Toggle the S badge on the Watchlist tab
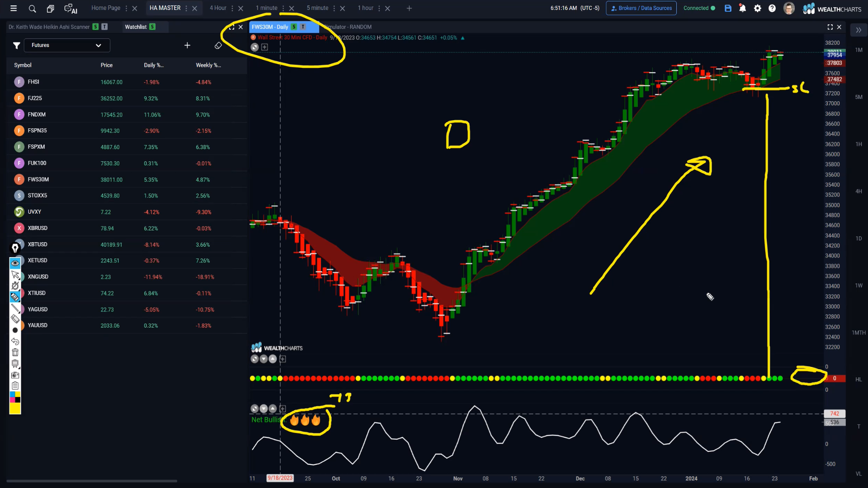The height and width of the screenshot is (488, 868). click(152, 27)
